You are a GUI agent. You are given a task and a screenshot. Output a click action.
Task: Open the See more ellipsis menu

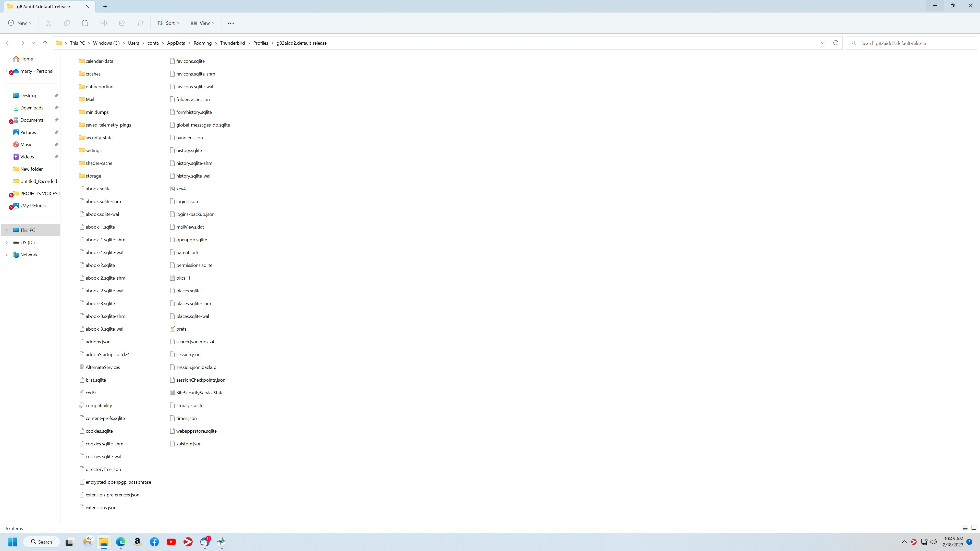(x=230, y=23)
